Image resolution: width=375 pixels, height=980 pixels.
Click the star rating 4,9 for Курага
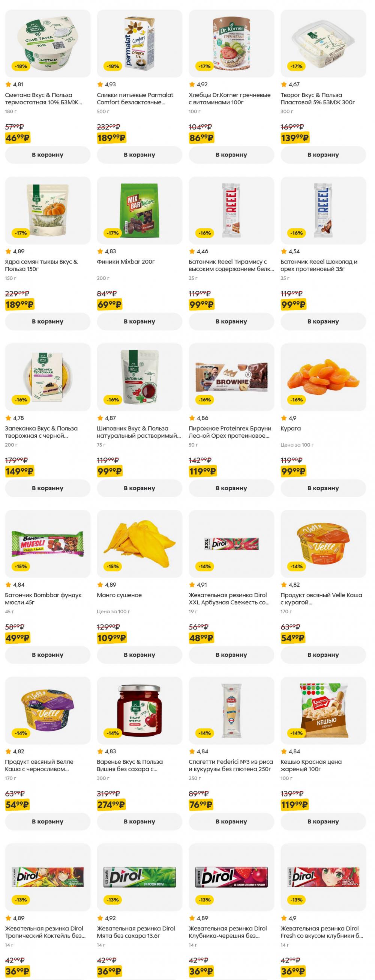[x=288, y=418]
